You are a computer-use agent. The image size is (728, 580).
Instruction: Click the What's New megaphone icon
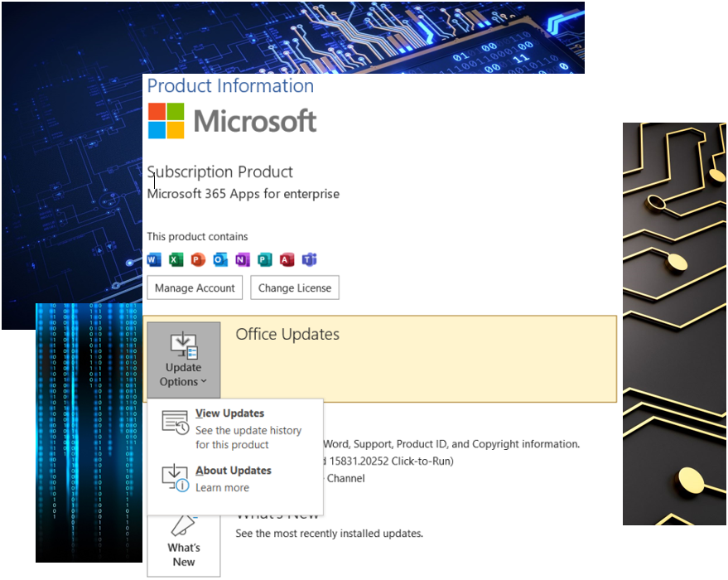tap(183, 525)
